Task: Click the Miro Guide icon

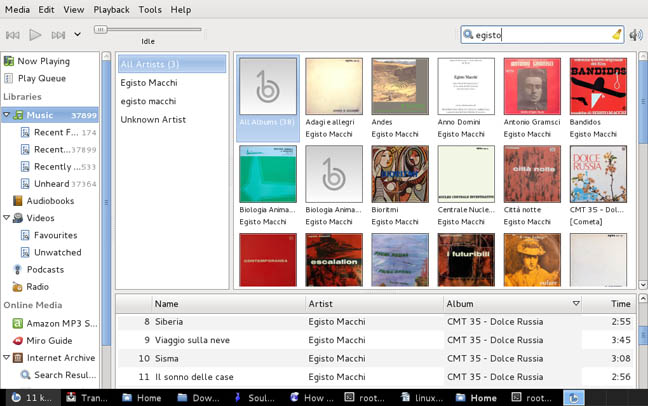Action: click(17, 341)
